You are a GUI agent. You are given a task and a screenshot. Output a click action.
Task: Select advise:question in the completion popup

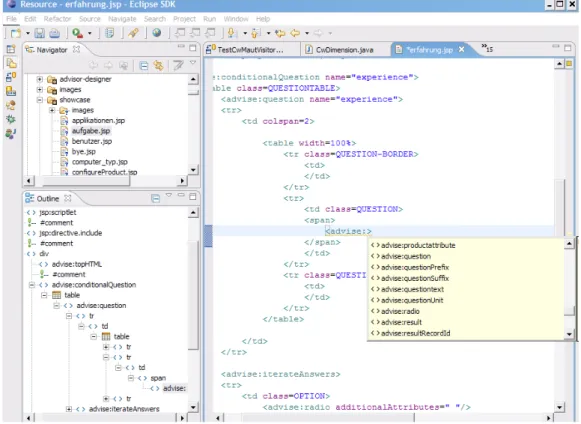coord(405,256)
